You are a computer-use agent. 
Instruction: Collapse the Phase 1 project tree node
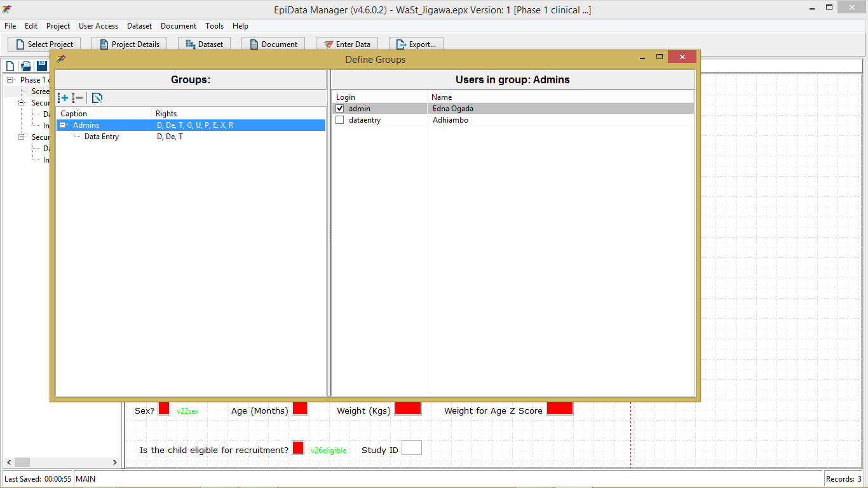pos(11,80)
